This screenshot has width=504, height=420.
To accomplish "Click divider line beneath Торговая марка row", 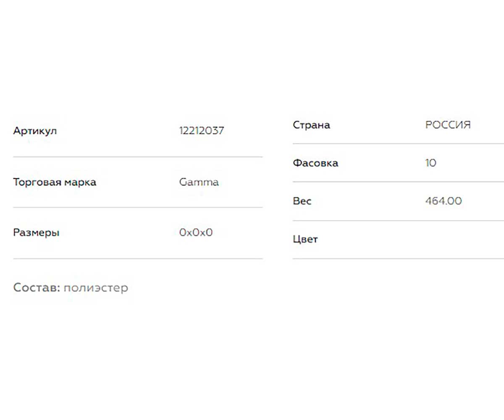I will tap(138, 207).
